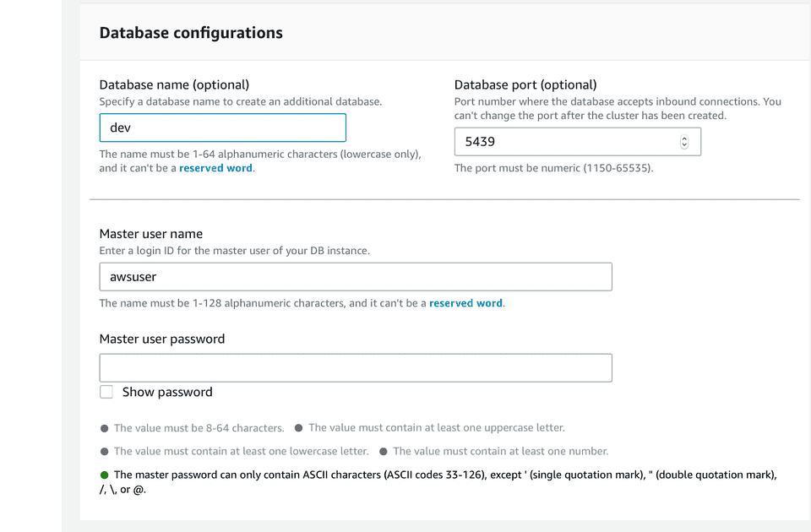Click the Master user password label

[162, 339]
